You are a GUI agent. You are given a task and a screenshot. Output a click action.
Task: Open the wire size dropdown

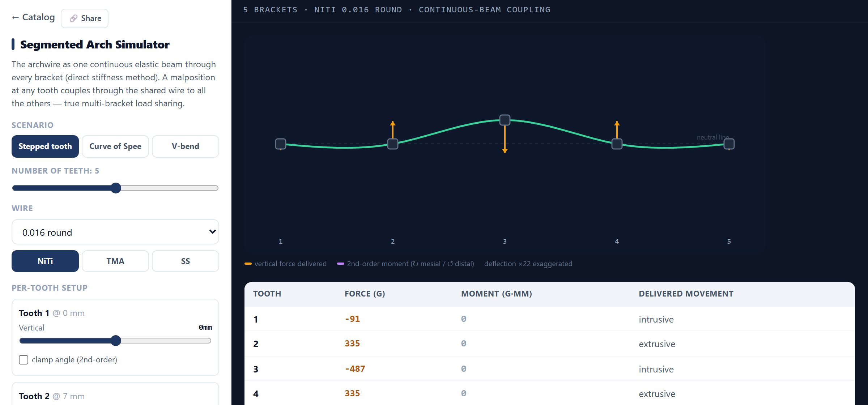(x=115, y=232)
